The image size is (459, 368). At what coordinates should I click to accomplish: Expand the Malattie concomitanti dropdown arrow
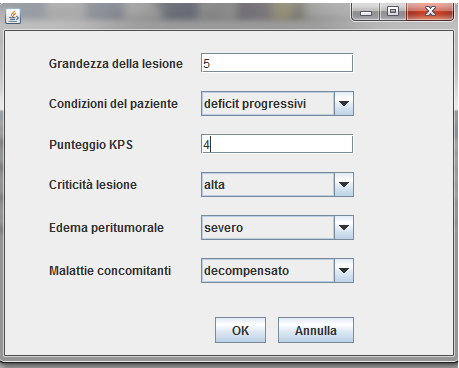point(344,270)
